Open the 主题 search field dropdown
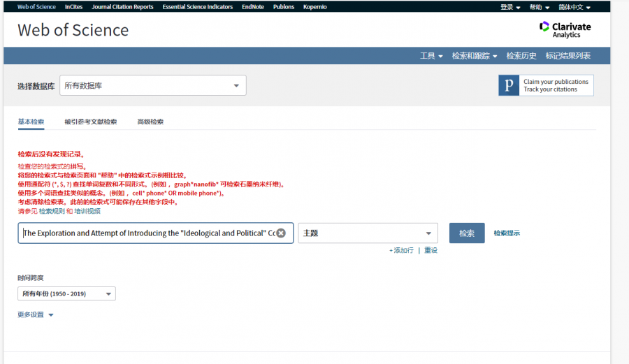629x364 pixels. pyautogui.click(x=368, y=233)
